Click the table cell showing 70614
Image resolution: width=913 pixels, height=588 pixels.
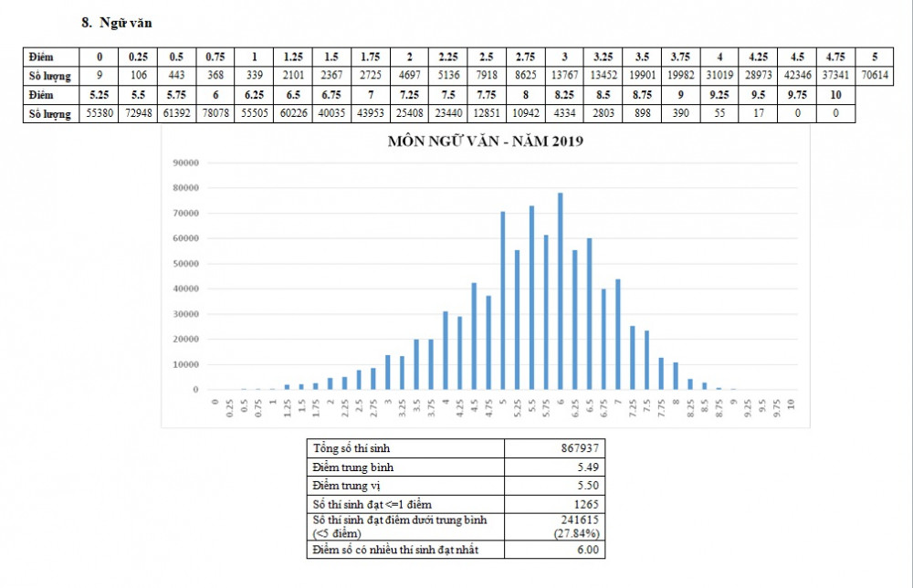click(x=874, y=75)
